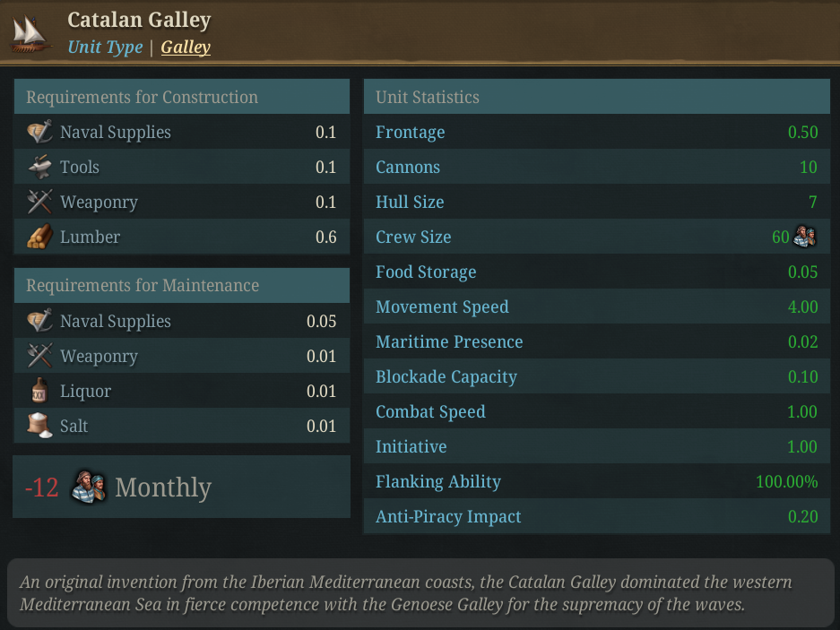The width and height of the screenshot is (840, 630).
Task: Click the Naval Supplies icon under Construction
Action: [x=39, y=133]
